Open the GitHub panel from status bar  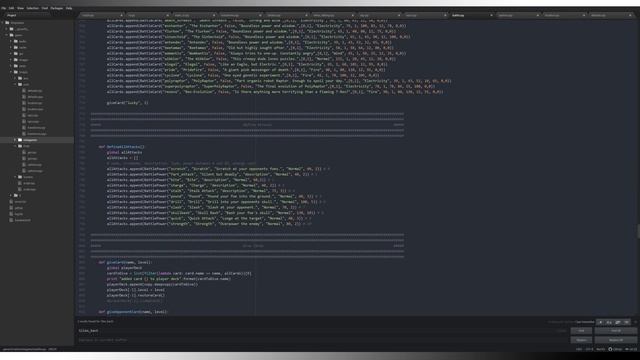[616, 349]
